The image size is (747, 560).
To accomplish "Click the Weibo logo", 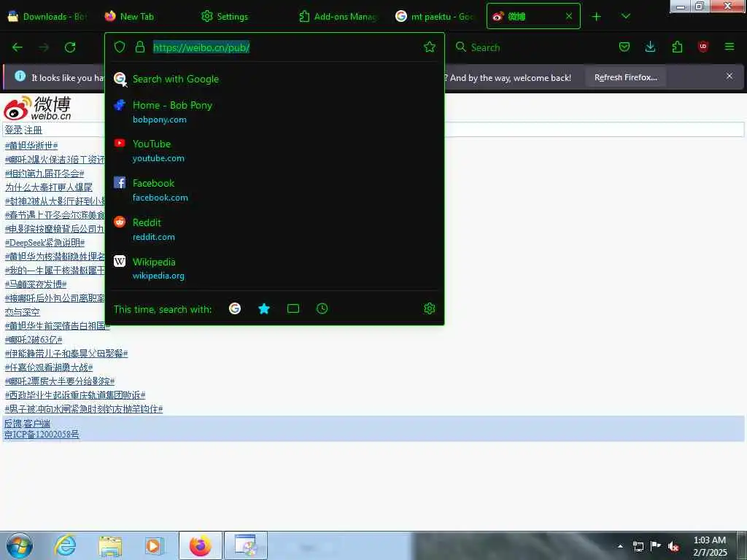I will pyautogui.click(x=38, y=108).
